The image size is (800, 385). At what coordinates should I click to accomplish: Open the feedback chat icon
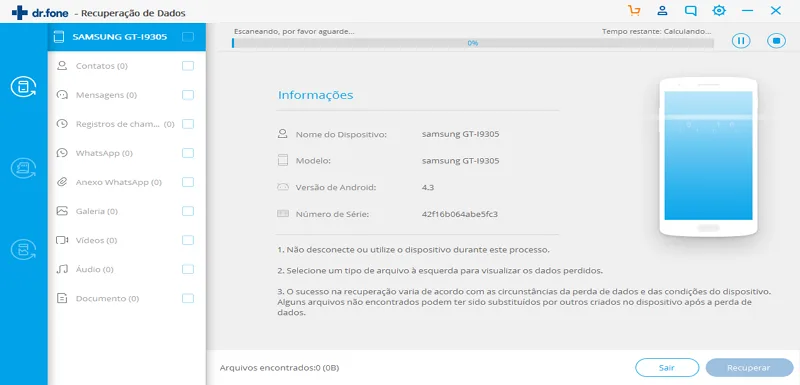(x=691, y=11)
